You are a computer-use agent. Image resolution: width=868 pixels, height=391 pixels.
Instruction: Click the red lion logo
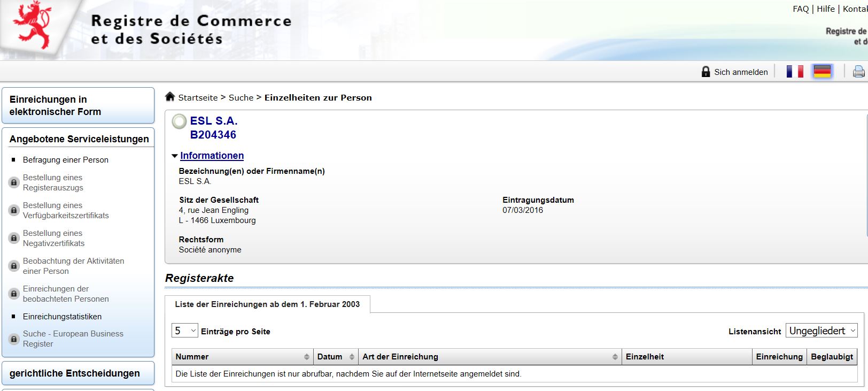pyautogui.click(x=33, y=25)
